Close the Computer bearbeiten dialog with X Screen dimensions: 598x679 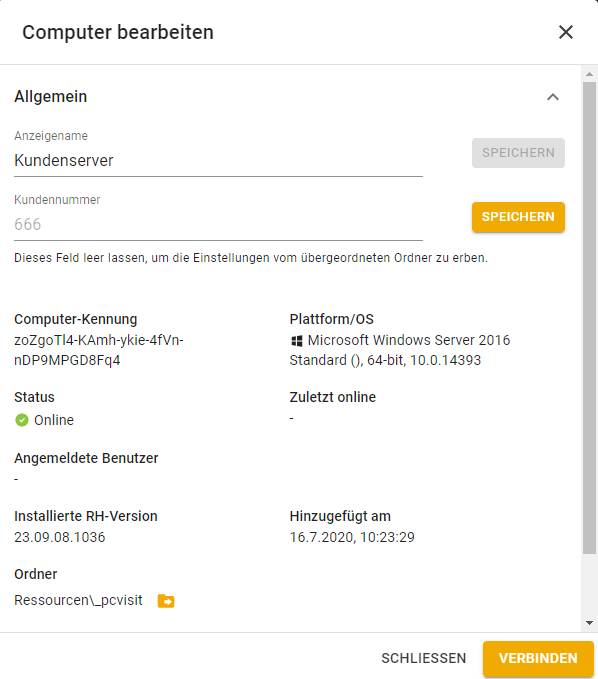tap(566, 32)
